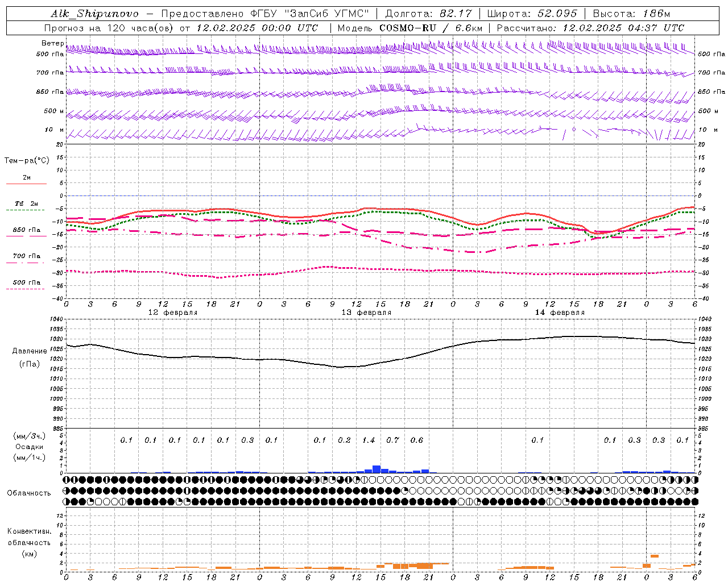Click the "13 февраля" date label
The width and height of the screenshot is (728, 582).
[x=366, y=313]
